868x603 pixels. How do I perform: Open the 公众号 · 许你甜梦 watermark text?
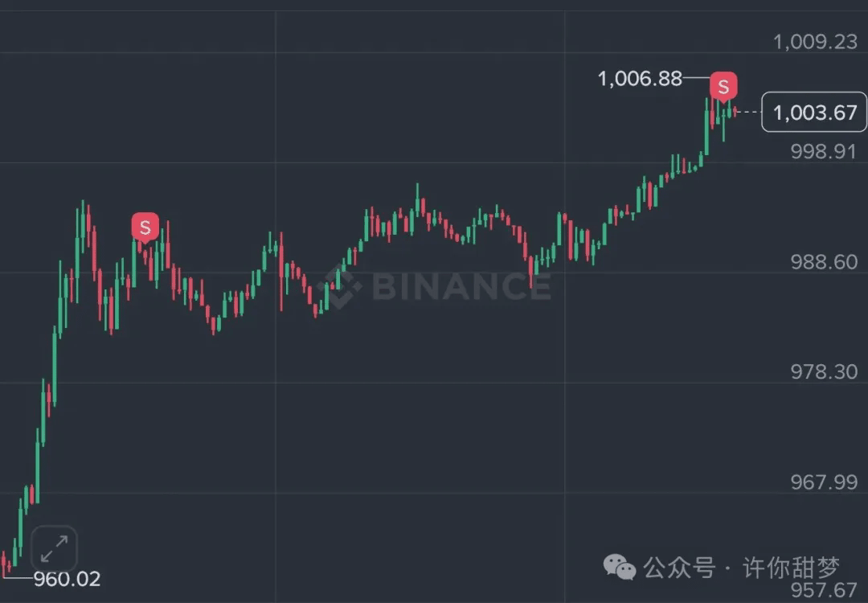[741, 568]
